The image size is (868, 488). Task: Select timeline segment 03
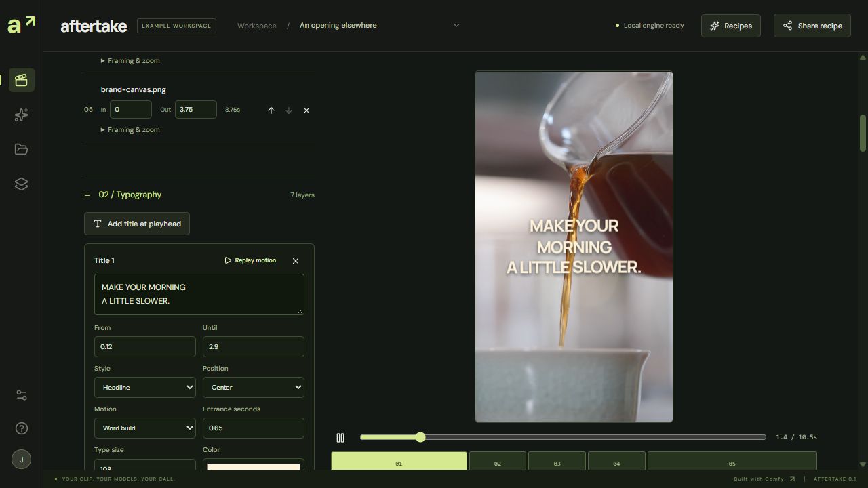[557, 461]
